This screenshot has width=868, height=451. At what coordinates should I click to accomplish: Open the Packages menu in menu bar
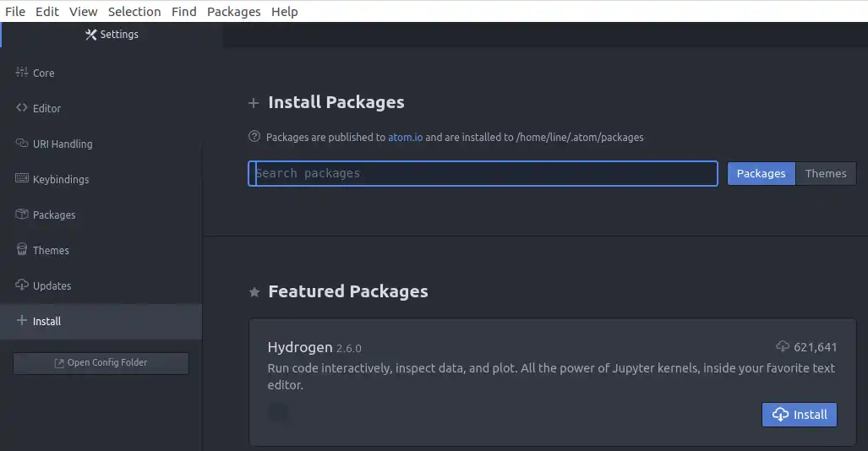(233, 11)
